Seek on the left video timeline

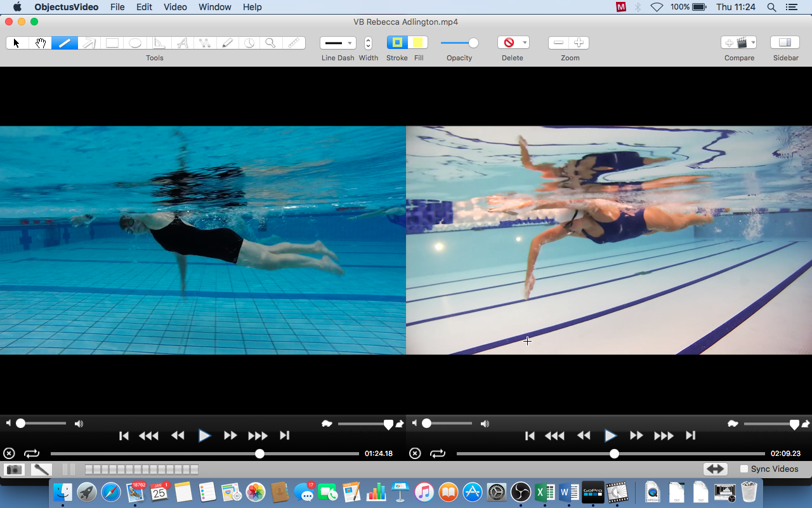[205, 454]
